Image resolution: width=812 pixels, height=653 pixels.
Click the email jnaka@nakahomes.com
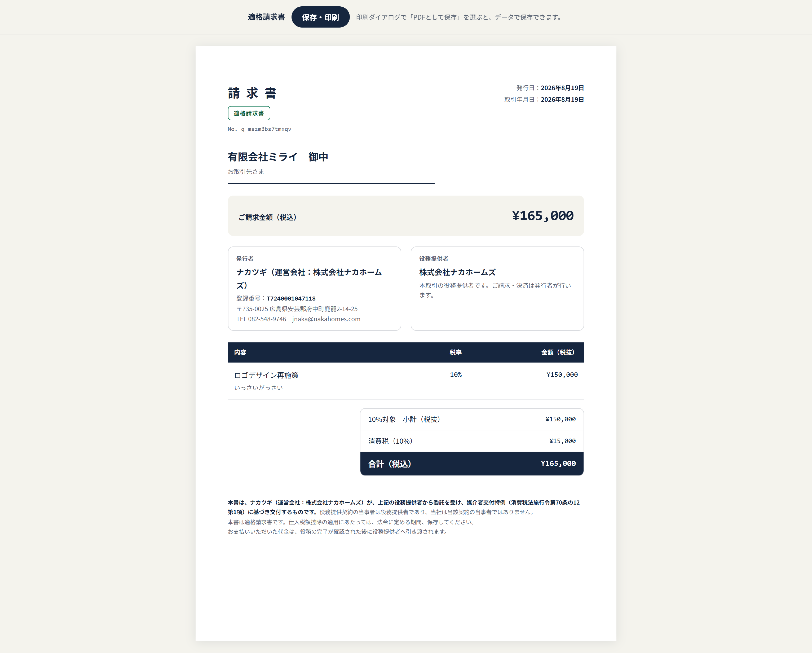[326, 319]
